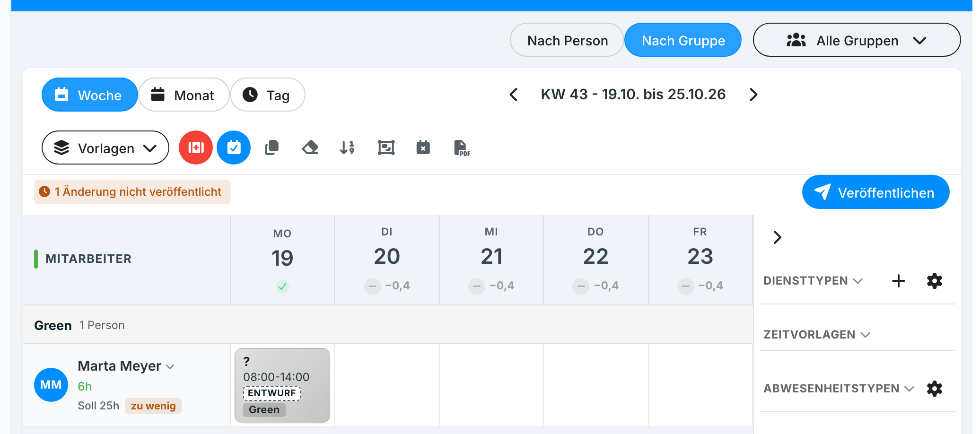Viewport: 980px width, 434px height.
Task: Click the red absence (first-aid) icon
Action: pos(196,148)
